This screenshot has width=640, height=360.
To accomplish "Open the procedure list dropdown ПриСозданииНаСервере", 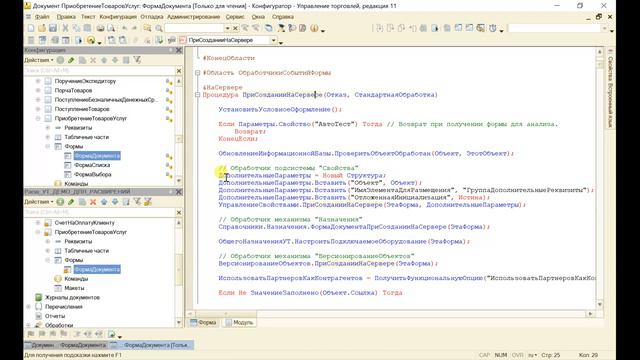I will click(x=273, y=40).
